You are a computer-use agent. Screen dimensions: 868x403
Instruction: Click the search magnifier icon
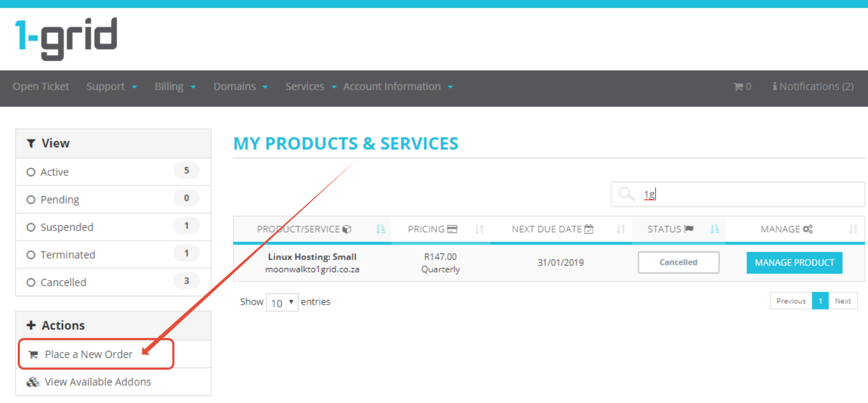[x=626, y=193]
